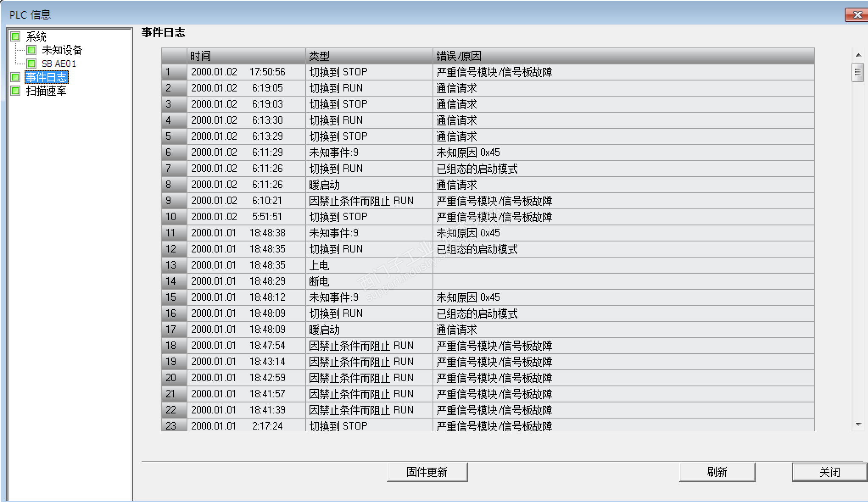Open 扫描速率 page
The image size is (868, 502).
click(x=46, y=91)
